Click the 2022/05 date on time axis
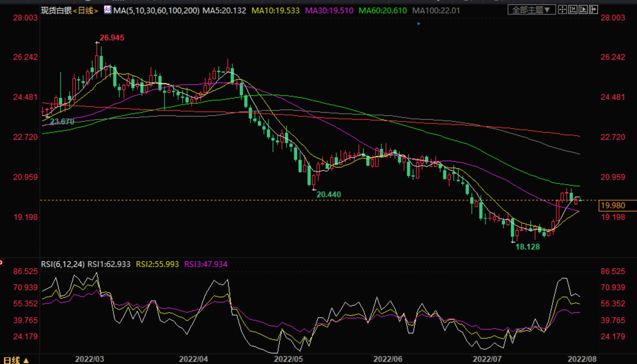The width and height of the screenshot is (637, 364). tap(288, 359)
